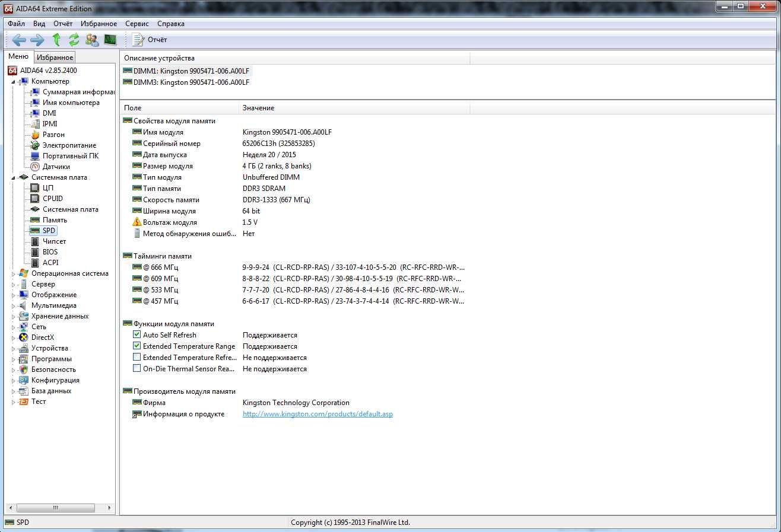
Task: Click the sidebar horizontal scrollbar thumb
Action: tap(56, 508)
